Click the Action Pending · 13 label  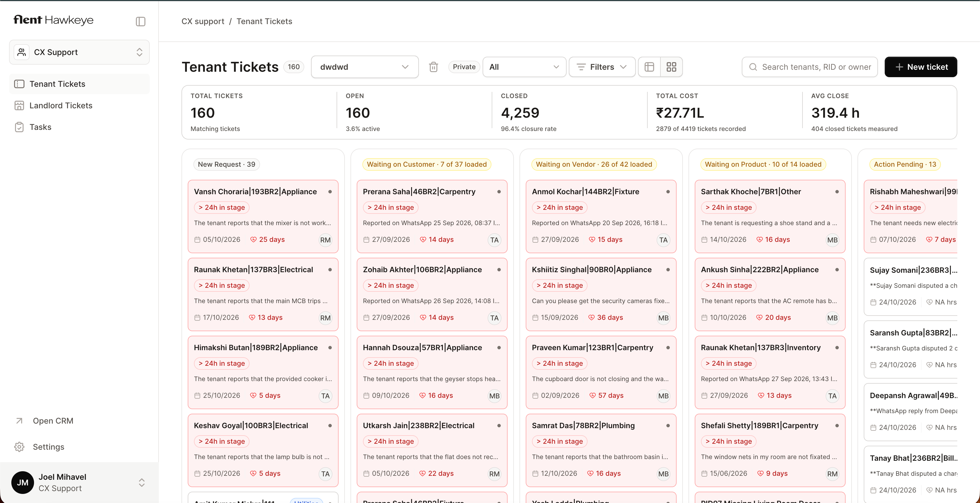tap(905, 164)
